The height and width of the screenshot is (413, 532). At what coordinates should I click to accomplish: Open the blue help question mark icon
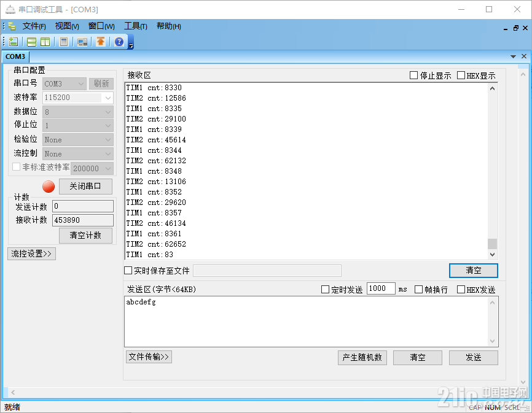pyautogui.click(x=119, y=42)
